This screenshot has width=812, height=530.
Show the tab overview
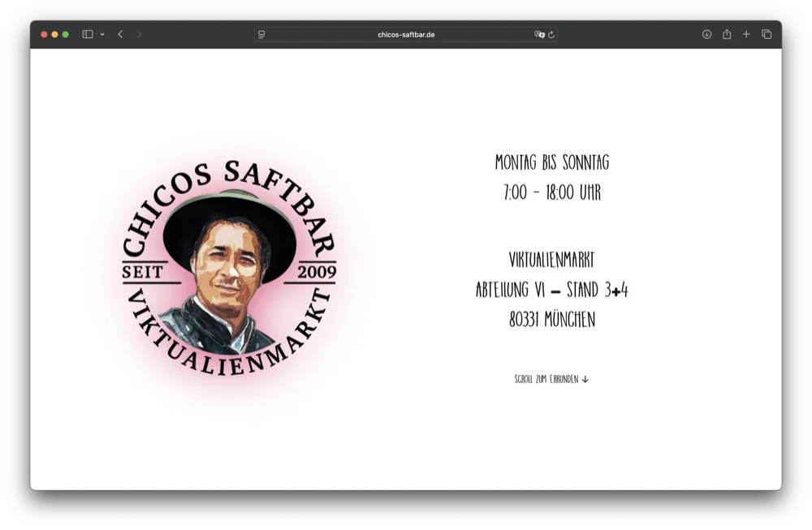767,34
